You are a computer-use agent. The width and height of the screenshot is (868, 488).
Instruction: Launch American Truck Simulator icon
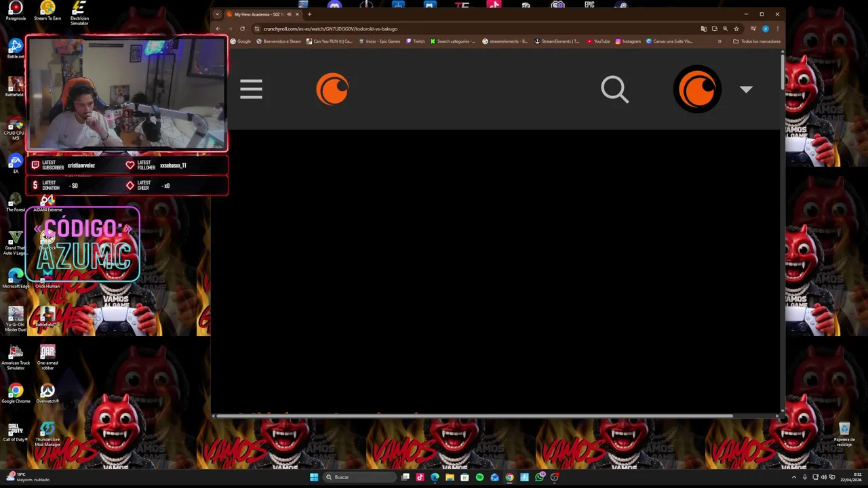click(16, 357)
